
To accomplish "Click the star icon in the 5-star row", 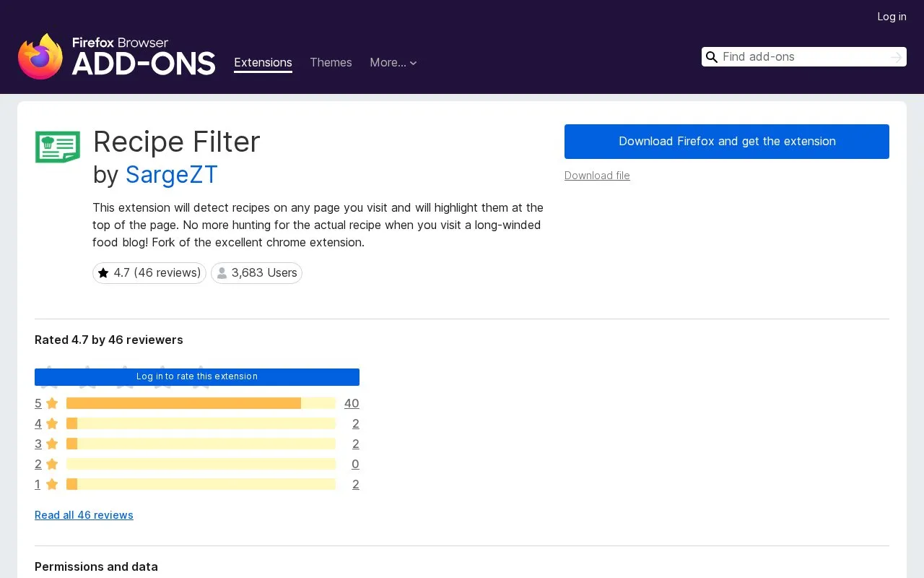I will pos(52,403).
